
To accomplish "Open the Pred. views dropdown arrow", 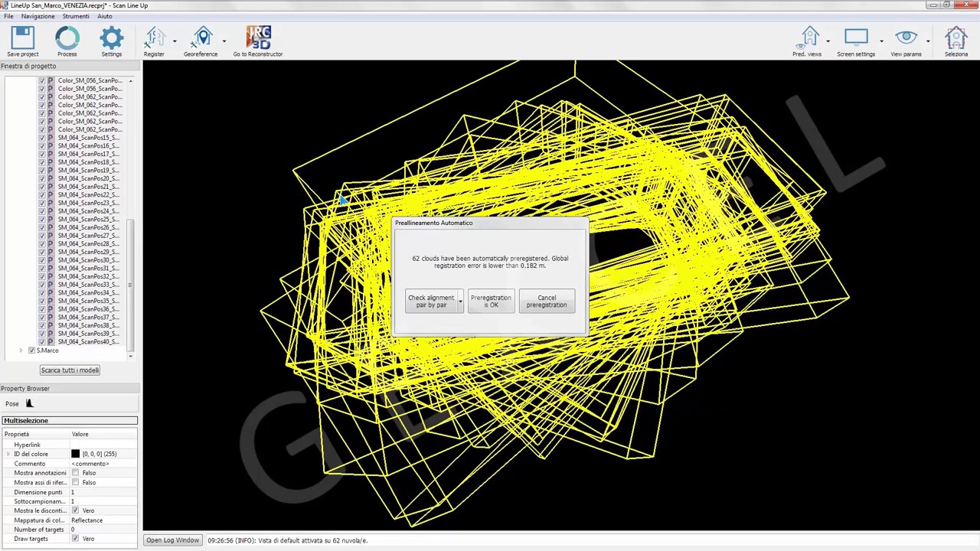I will tap(828, 41).
